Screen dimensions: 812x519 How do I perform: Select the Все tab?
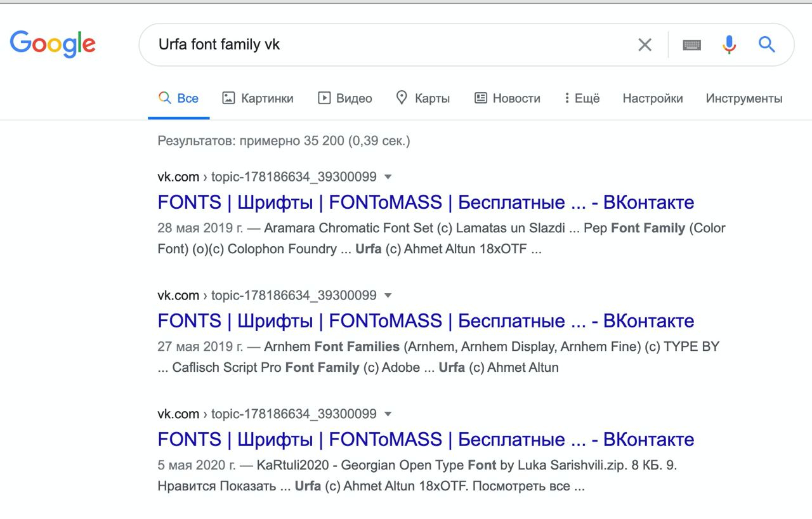click(179, 98)
